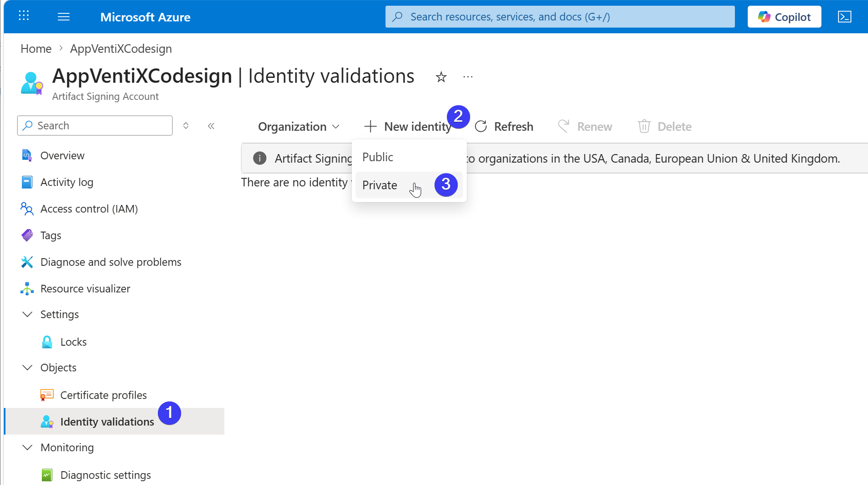Image resolution: width=868 pixels, height=485 pixels.
Task: Click the Delete trash can icon
Action: click(x=644, y=126)
